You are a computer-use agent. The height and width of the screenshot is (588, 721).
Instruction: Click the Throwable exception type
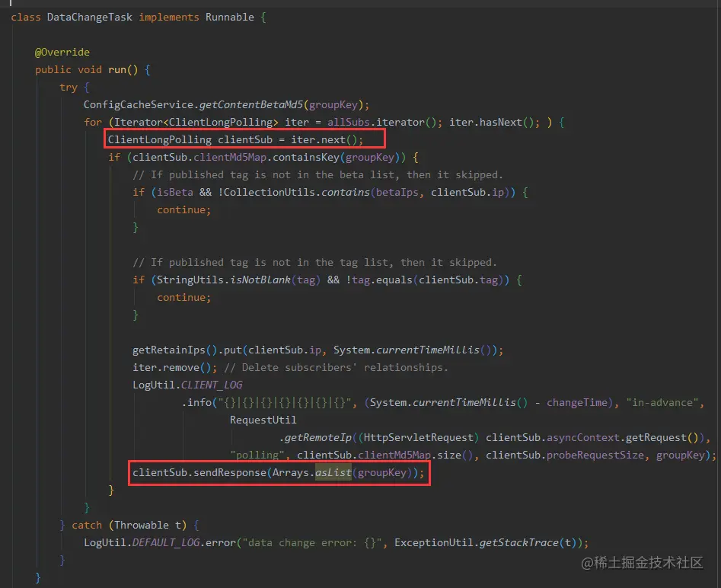pyautogui.click(x=142, y=525)
